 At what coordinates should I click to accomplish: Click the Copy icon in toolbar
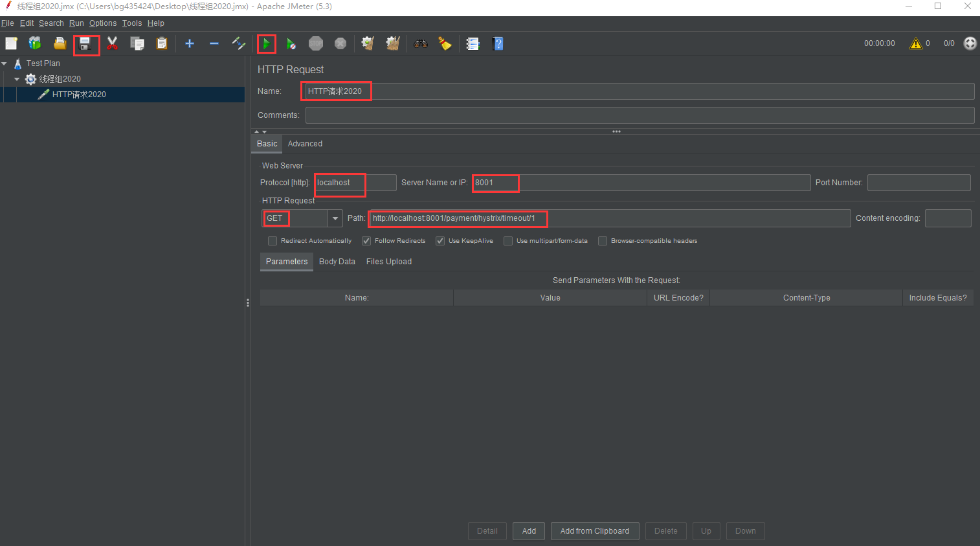(137, 43)
